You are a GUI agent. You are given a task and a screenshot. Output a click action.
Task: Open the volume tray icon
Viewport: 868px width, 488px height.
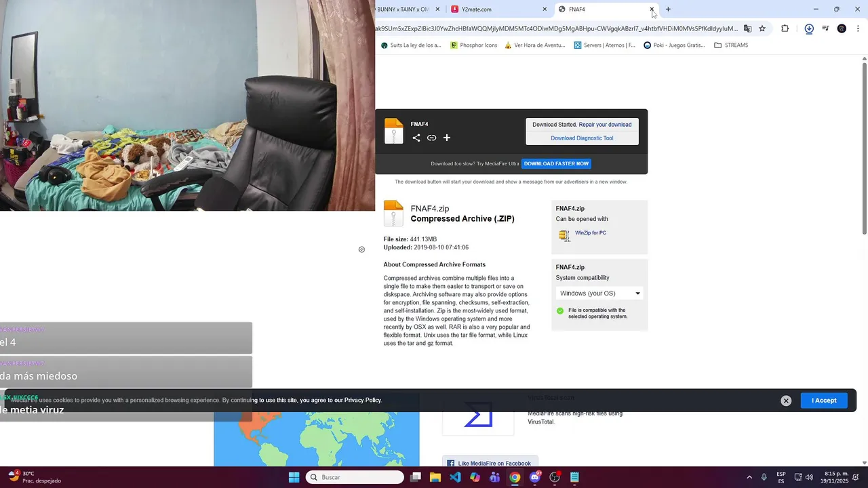point(809,477)
